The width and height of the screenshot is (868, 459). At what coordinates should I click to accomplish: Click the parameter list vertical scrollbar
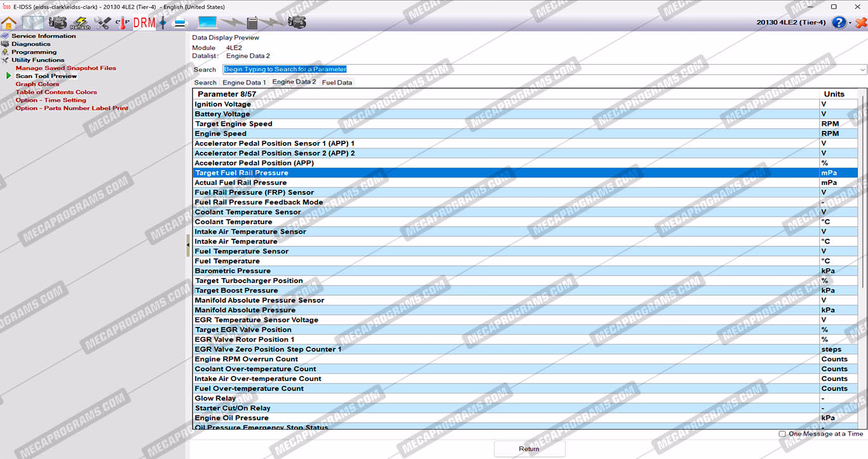[x=862, y=254]
